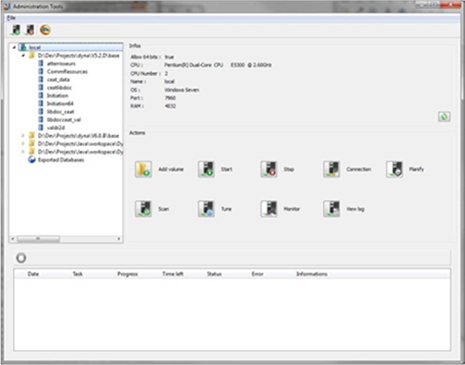Collapse the V5.2.D base folder node
The height and width of the screenshot is (365, 465).
[23, 55]
